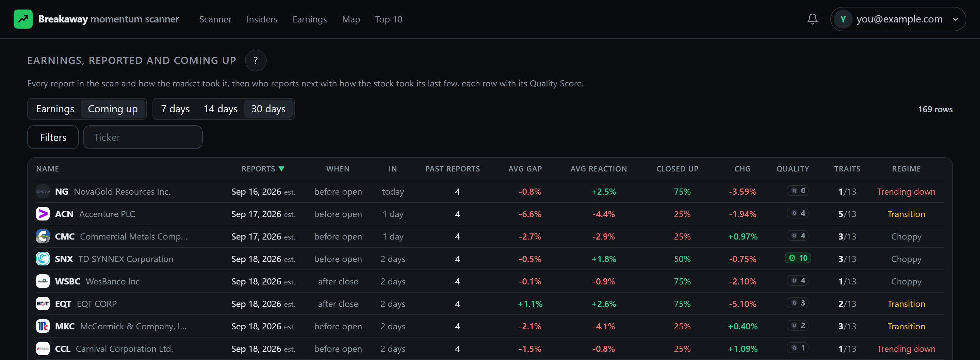This screenshot has height=360, width=980.
Task: Click the CMC quality score 4 badge
Action: [797, 235]
